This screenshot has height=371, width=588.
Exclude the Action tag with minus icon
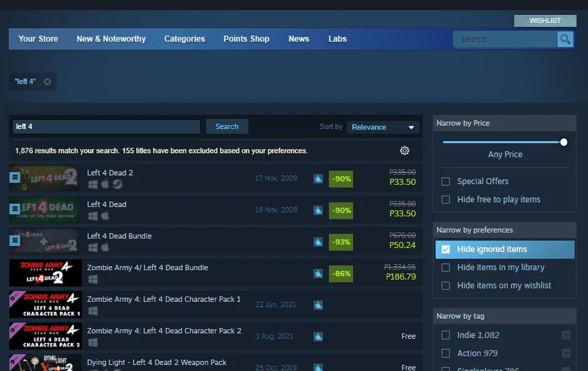(567, 353)
